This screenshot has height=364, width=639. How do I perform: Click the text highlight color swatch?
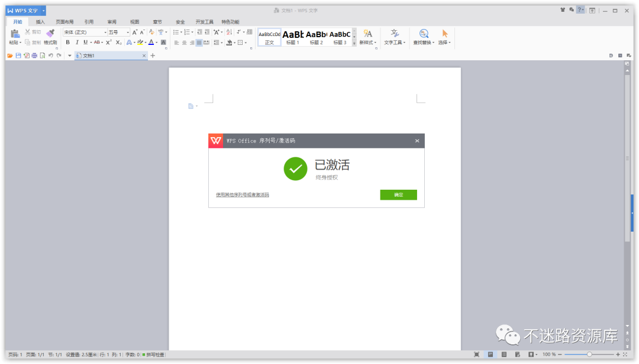140,43
